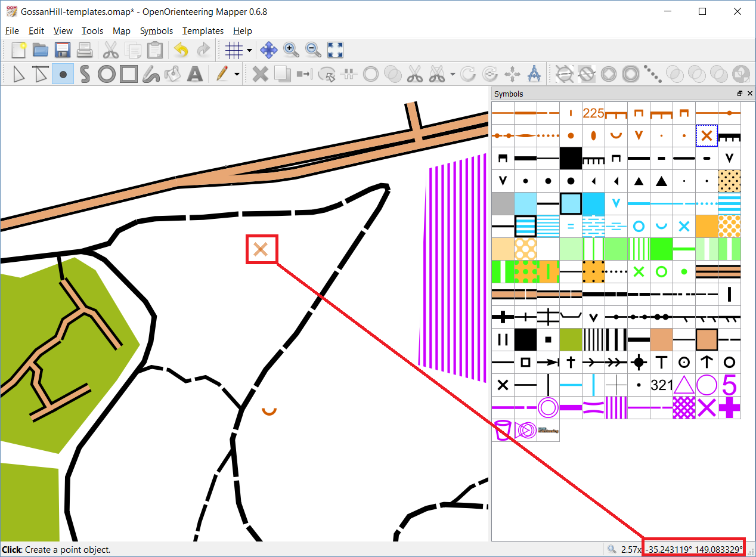This screenshot has height=557, width=756.
Task: Select the magenta X symbol
Action: [707, 408]
